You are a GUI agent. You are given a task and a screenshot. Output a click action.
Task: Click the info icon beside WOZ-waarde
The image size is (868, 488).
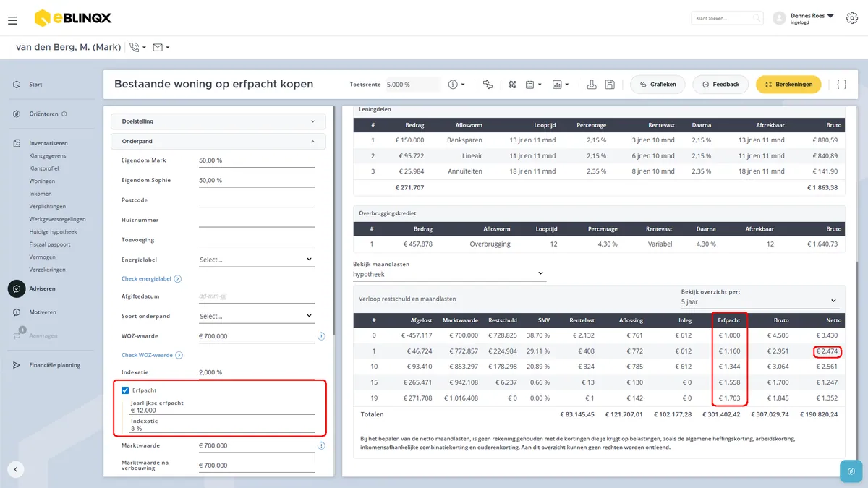(x=321, y=336)
